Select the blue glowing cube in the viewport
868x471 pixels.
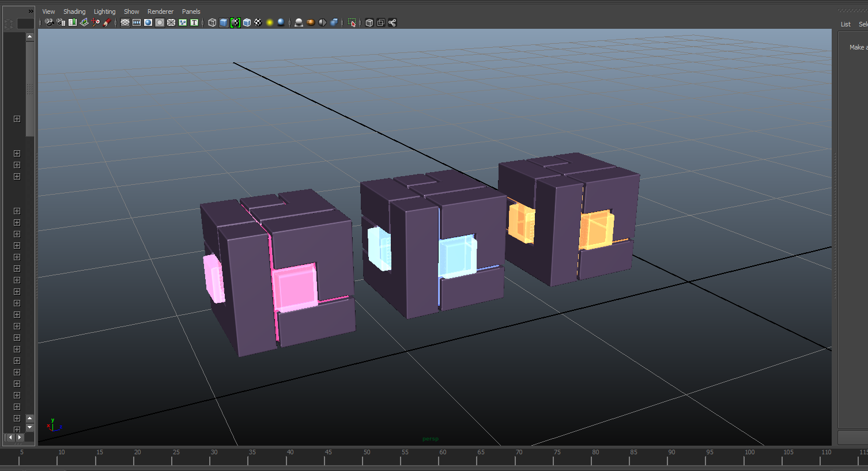point(458,257)
